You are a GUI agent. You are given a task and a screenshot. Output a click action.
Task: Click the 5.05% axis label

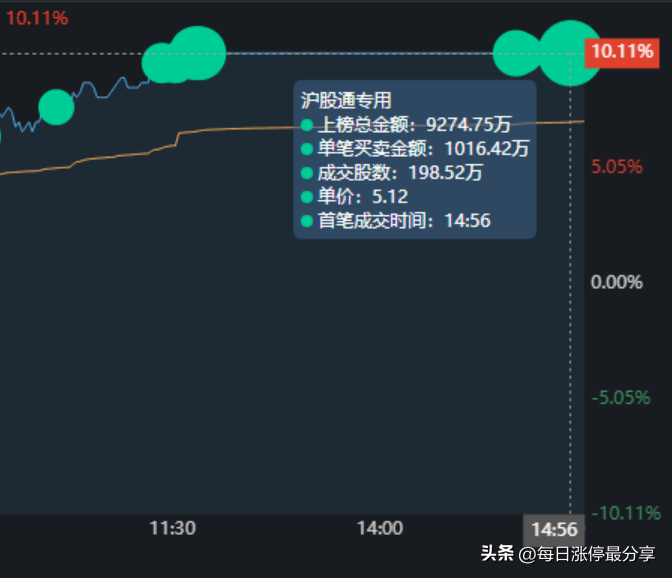(x=617, y=167)
